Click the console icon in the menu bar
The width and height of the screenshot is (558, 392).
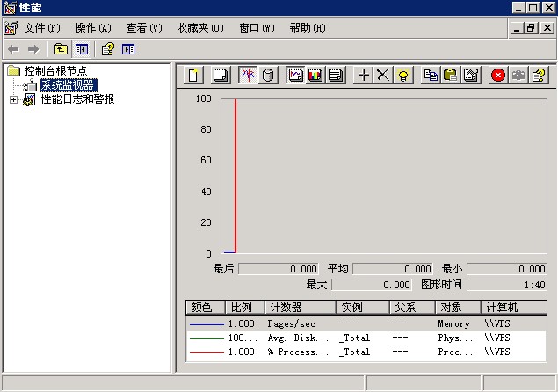pyautogui.click(x=11, y=28)
